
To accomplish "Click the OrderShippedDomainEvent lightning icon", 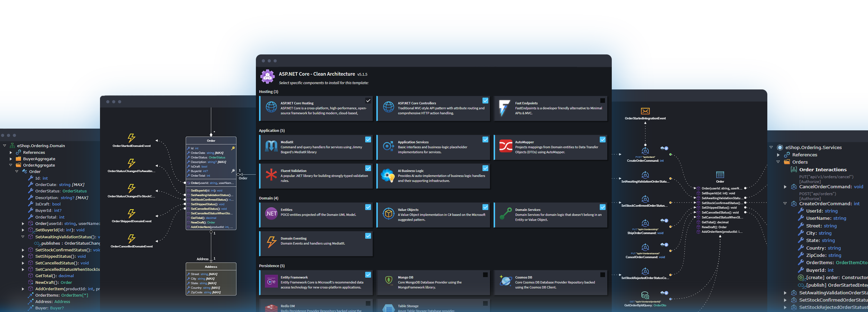I will (131, 213).
